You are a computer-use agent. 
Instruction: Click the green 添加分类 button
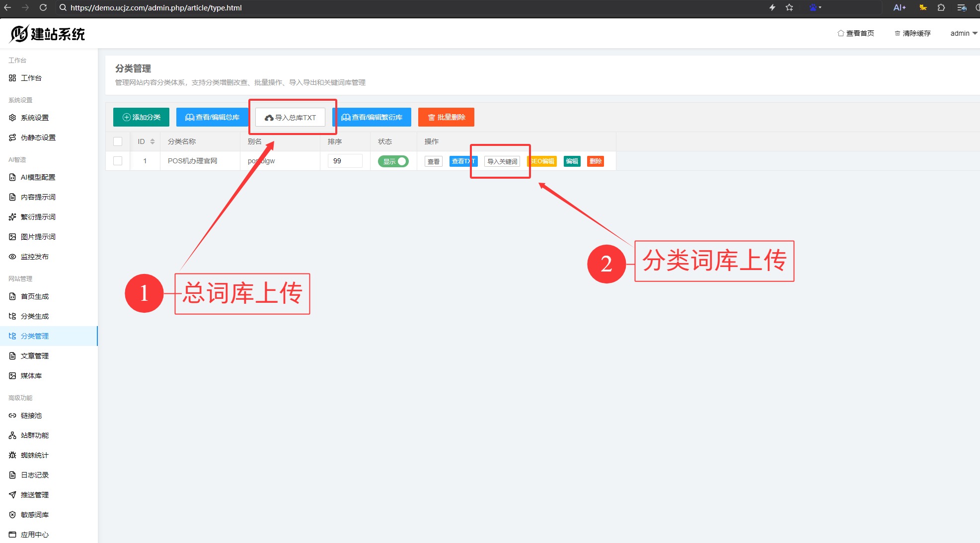(141, 117)
